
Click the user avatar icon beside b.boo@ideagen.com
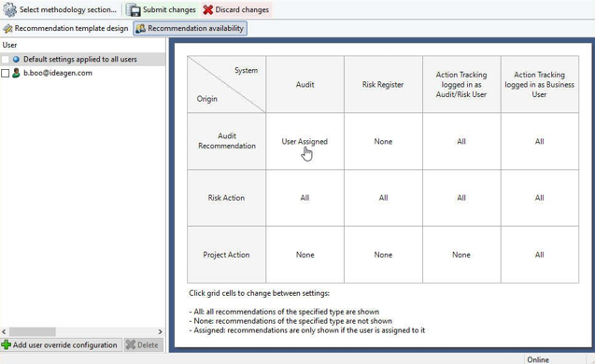click(x=16, y=73)
